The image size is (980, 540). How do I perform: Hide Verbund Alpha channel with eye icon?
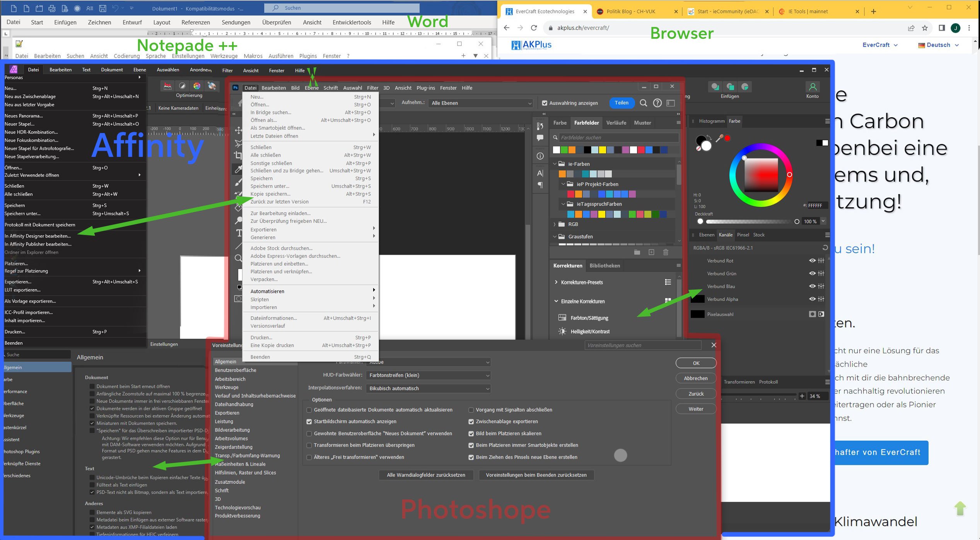[x=812, y=299]
